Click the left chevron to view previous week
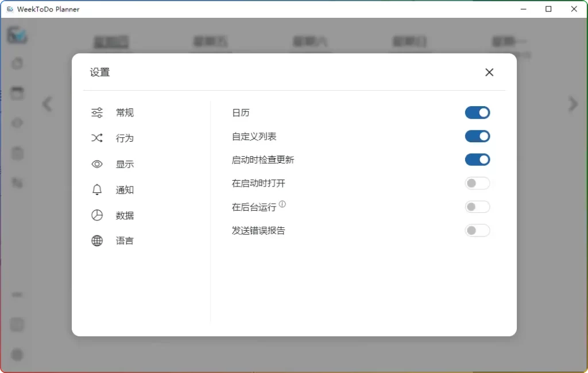The image size is (588, 373). (x=47, y=104)
